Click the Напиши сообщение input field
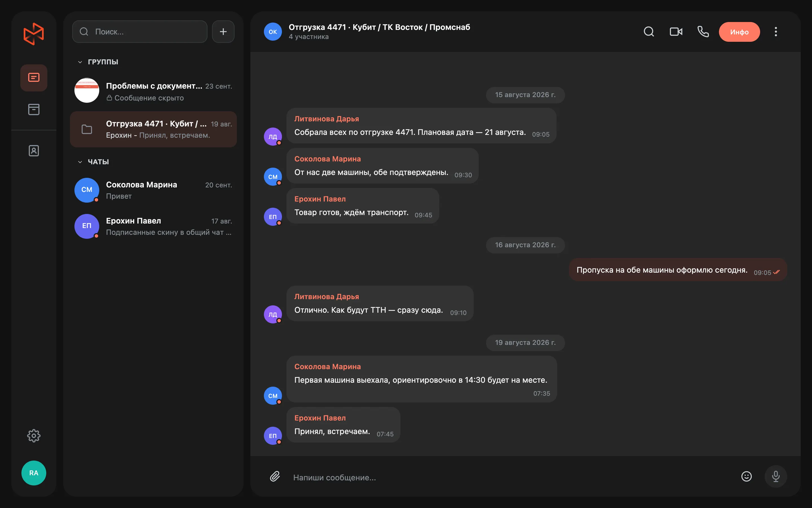The image size is (812, 508). pos(510,478)
